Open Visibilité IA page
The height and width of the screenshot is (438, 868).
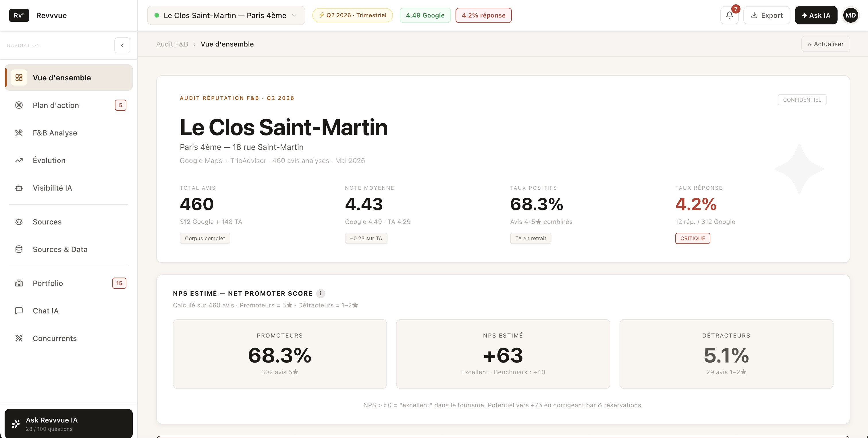[x=69, y=188]
